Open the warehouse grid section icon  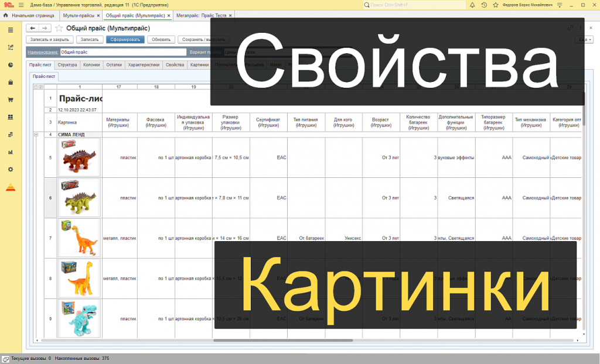click(x=11, y=117)
